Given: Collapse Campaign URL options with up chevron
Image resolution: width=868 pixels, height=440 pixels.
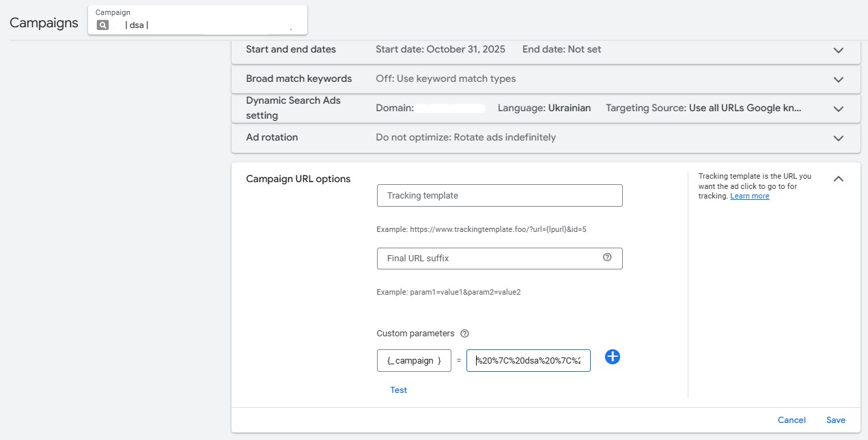Looking at the screenshot, I should coord(839,179).
